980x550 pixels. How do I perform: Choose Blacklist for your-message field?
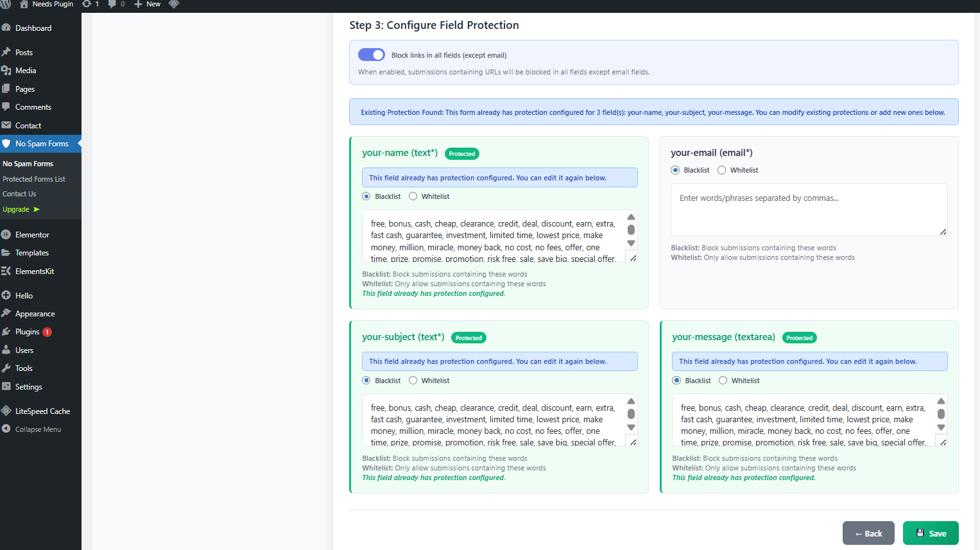point(676,381)
